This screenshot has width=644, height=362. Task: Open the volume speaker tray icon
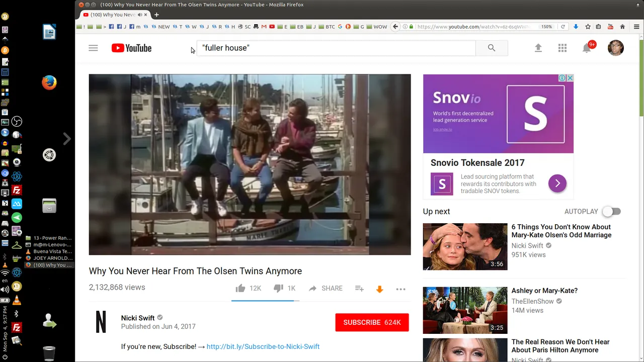5,290
